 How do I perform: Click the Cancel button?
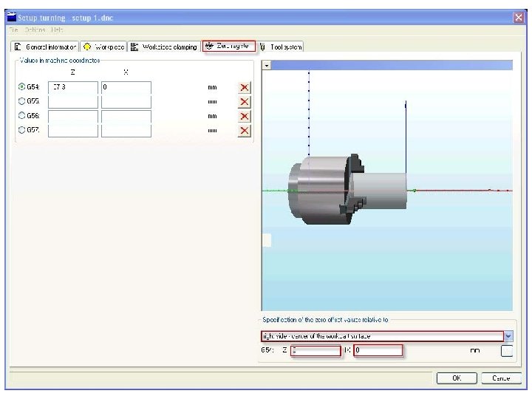click(501, 378)
